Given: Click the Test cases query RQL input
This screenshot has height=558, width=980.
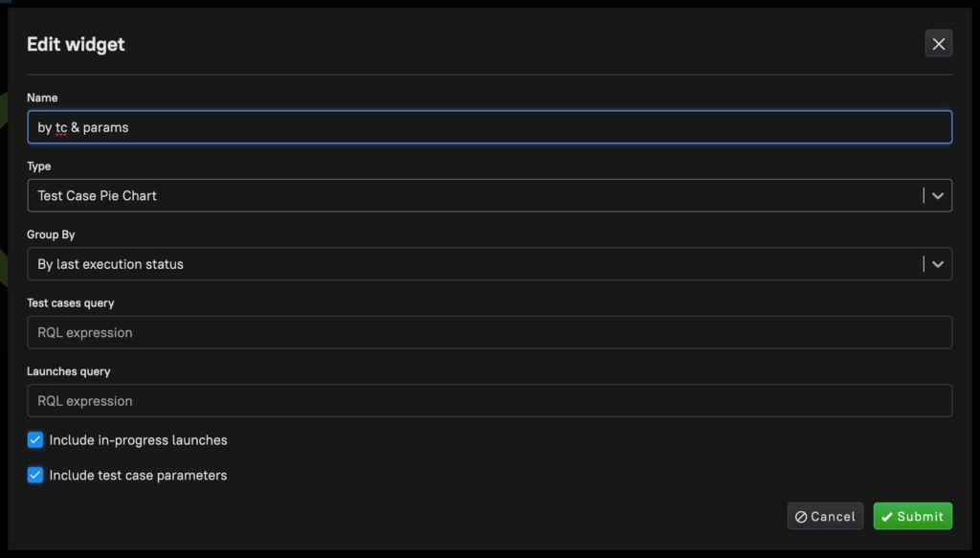Looking at the screenshot, I should [x=489, y=333].
